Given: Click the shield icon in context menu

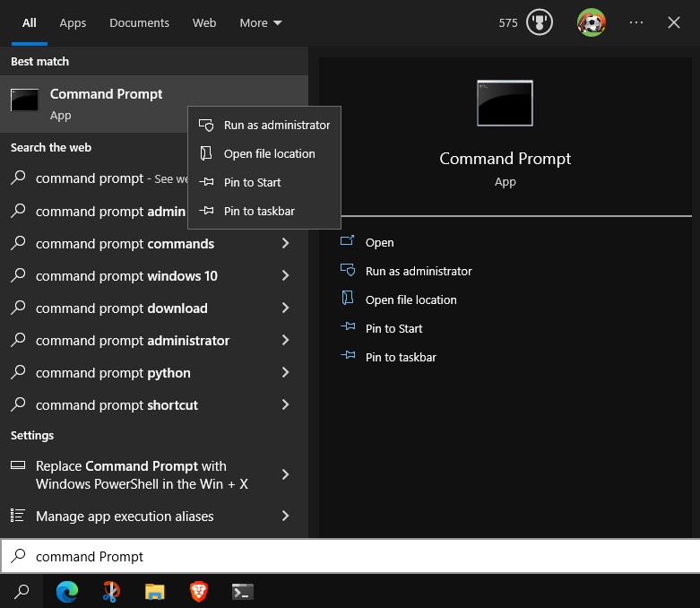Looking at the screenshot, I should tap(206, 125).
